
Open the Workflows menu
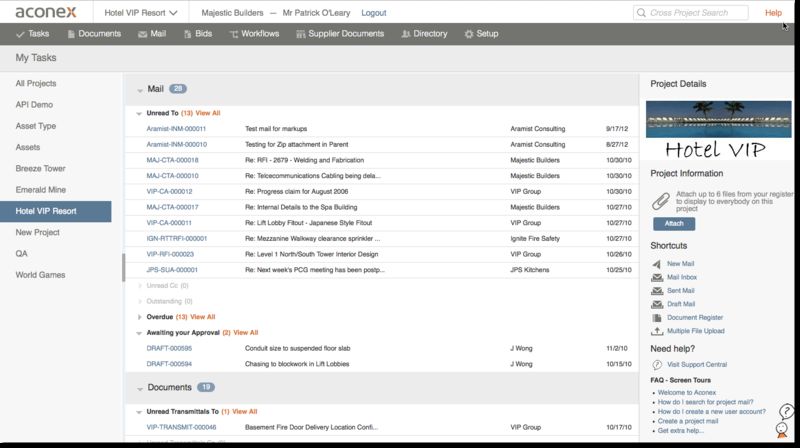[x=254, y=34]
